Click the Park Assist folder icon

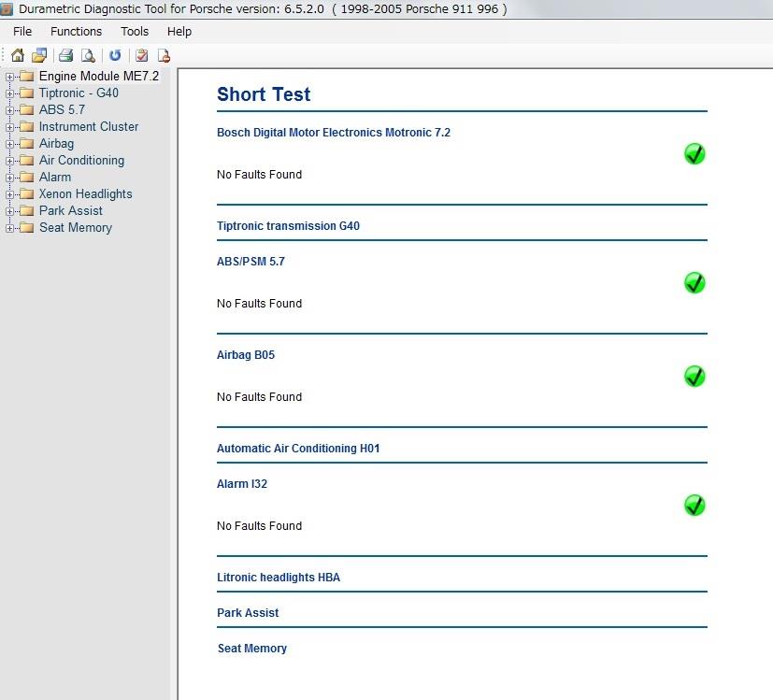(x=26, y=210)
